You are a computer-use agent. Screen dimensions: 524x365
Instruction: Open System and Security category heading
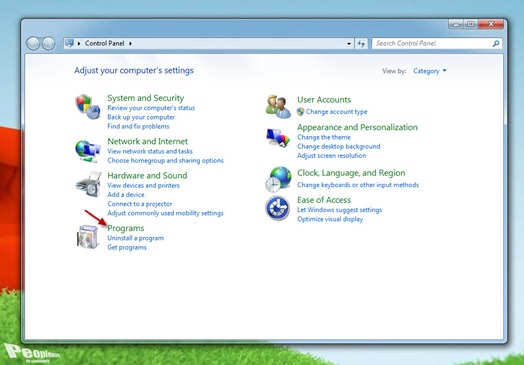145,98
